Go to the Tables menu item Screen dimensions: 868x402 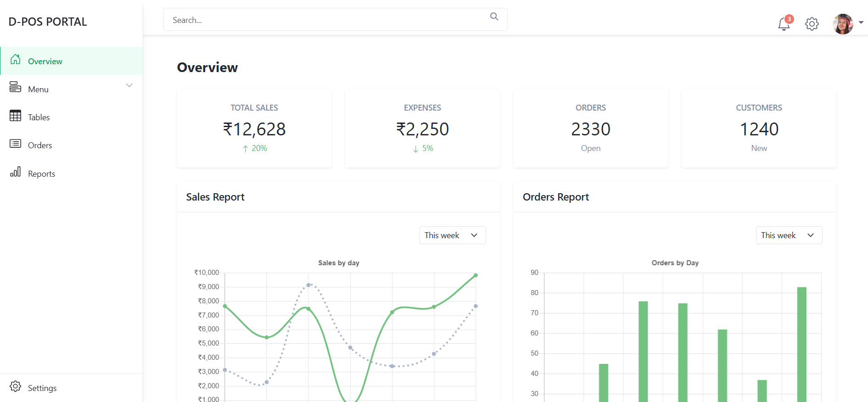(x=39, y=117)
